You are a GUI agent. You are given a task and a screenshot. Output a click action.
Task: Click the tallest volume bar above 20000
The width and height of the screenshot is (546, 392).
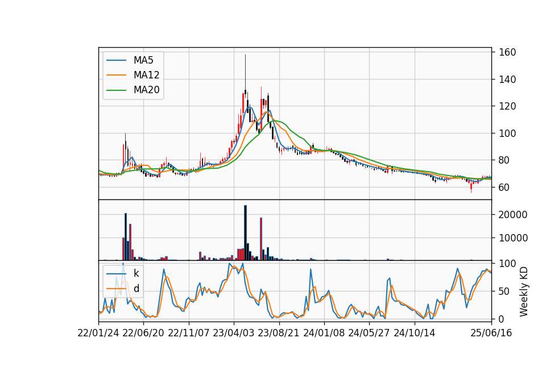coord(246,233)
